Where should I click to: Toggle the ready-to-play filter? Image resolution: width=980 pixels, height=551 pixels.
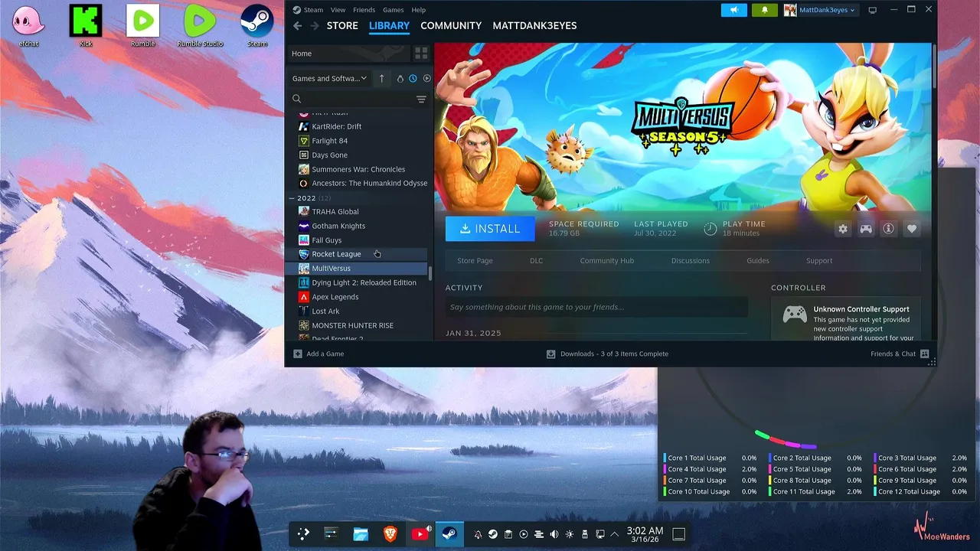pyautogui.click(x=426, y=78)
